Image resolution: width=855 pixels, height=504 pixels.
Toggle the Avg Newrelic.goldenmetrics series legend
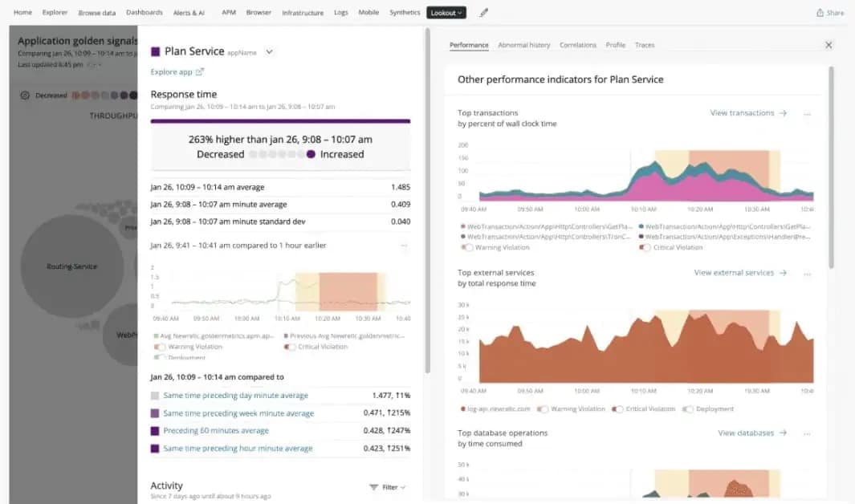click(x=214, y=335)
